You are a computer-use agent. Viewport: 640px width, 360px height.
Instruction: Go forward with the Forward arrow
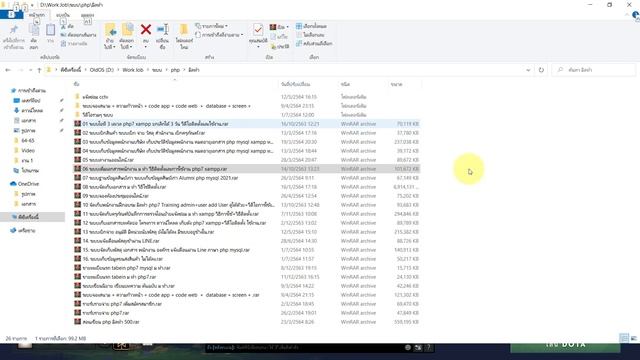click(x=21, y=70)
